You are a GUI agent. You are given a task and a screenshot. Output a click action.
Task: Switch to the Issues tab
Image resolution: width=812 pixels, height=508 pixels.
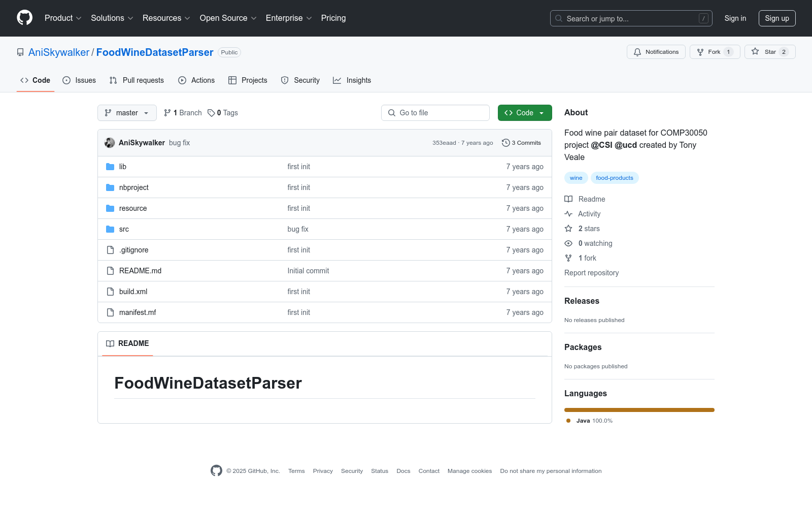click(79, 80)
